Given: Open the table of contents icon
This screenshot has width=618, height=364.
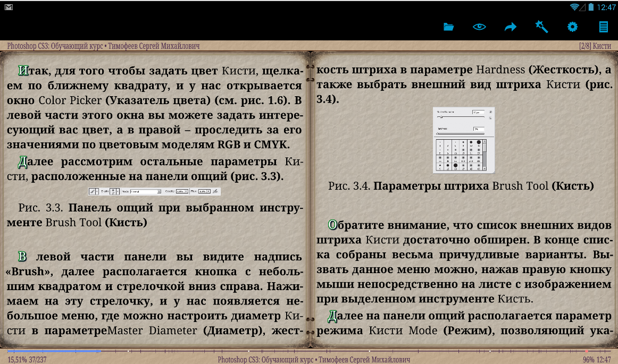Looking at the screenshot, I should point(603,27).
